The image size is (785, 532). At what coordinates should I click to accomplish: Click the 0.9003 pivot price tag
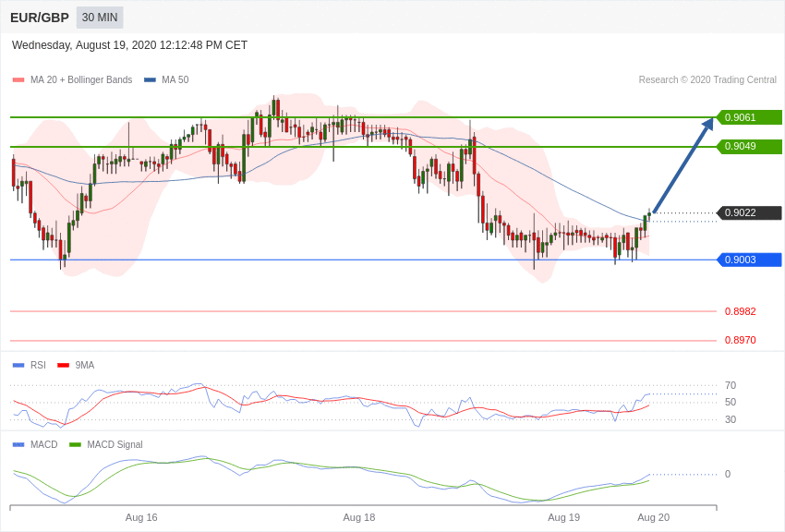[750, 260]
